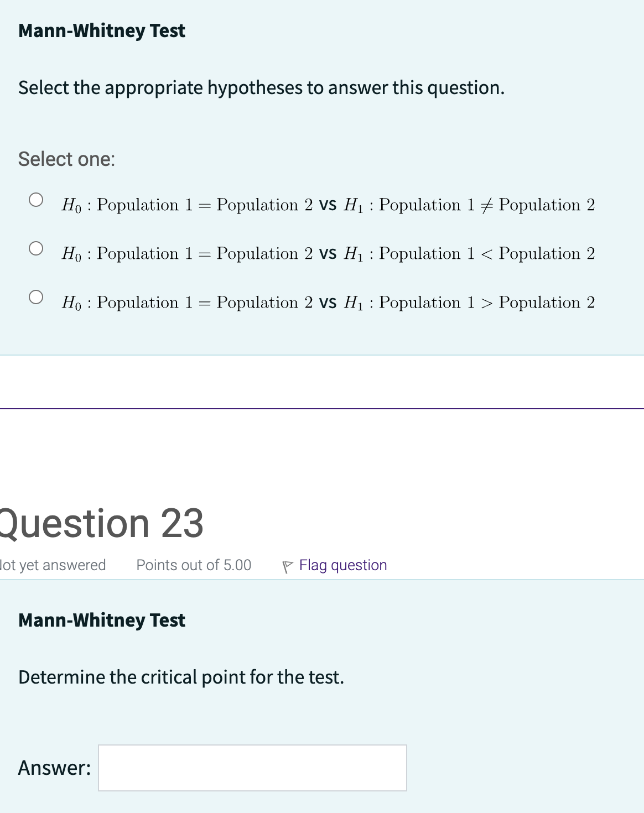
Task: Click the vs text in the third hypothesis
Action: tap(328, 303)
